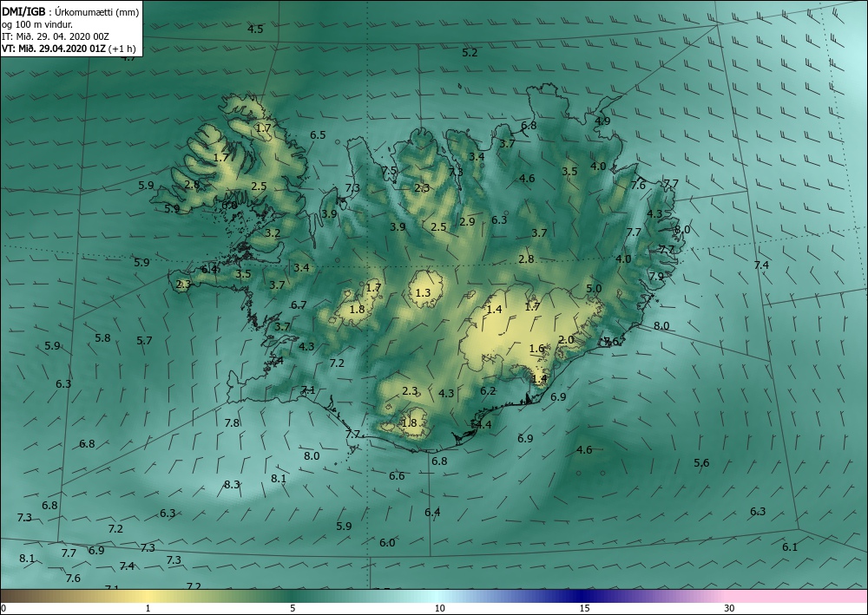
Task: Click the map value '6.5'
Action: pos(318,135)
